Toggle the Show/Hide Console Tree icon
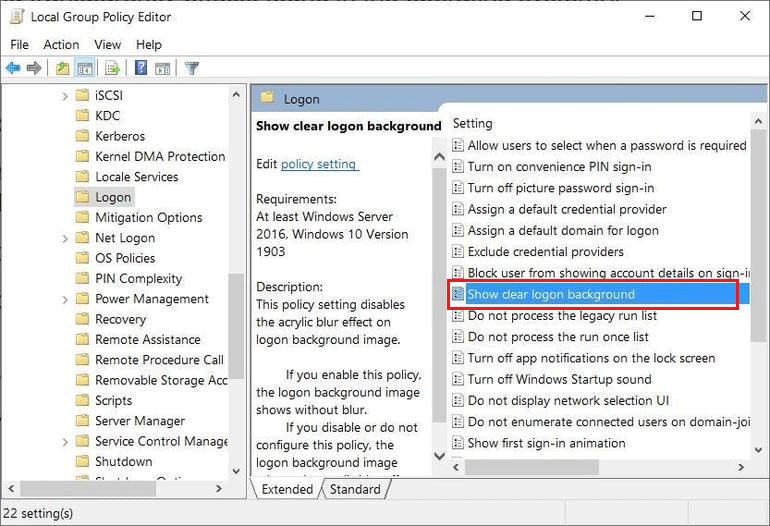 point(85,68)
